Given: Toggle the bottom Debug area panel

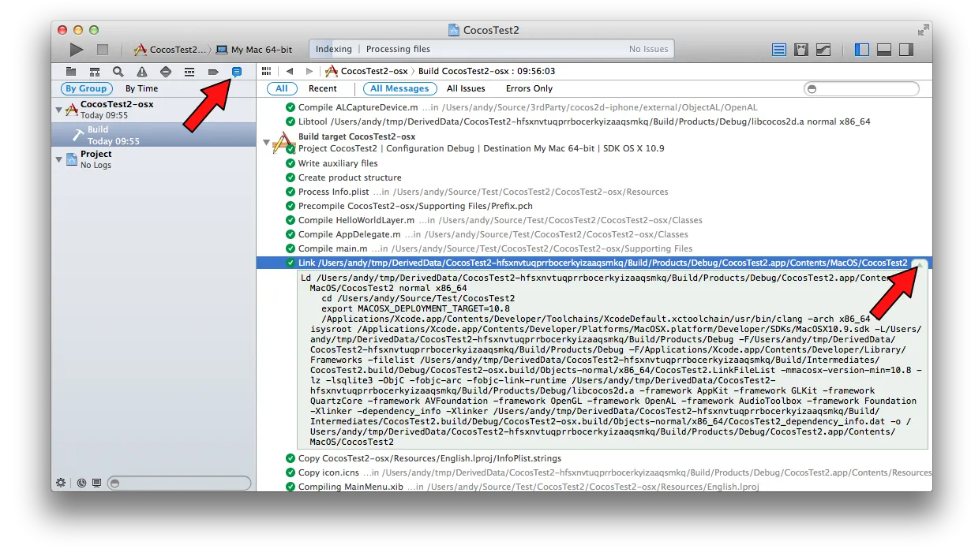Looking at the screenshot, I should tap(884, 49).
